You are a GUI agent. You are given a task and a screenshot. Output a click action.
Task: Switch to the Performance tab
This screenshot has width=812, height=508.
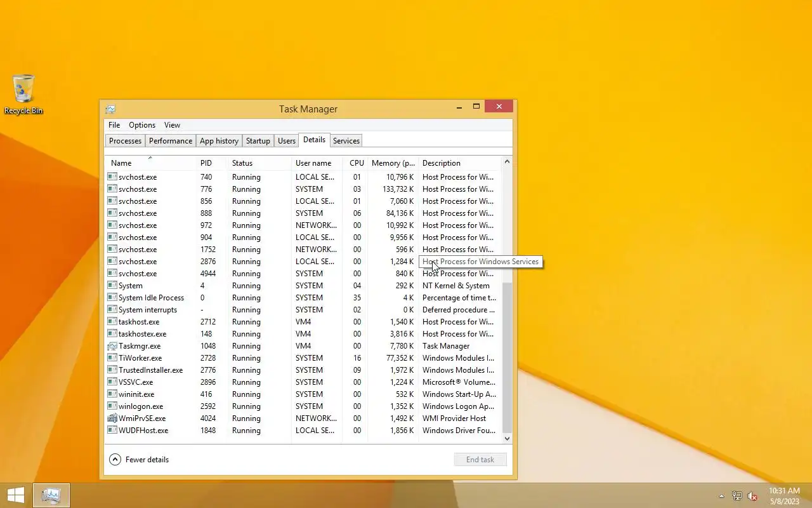171,141
